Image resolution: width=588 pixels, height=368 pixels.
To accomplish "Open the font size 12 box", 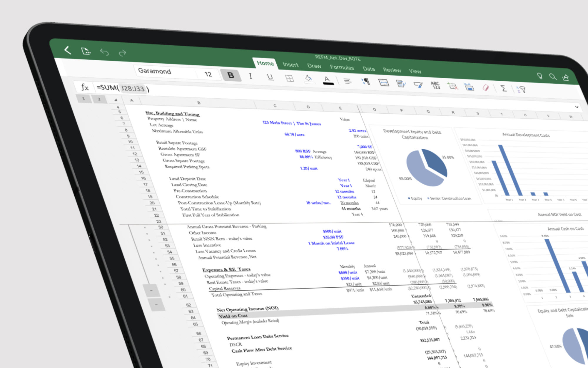I will coord(208,74).
